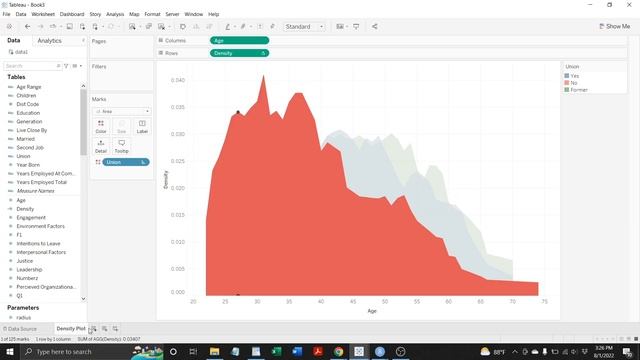Click the Redo forward arrow in toolbar

pyautogui.click(x=40, y=27)
